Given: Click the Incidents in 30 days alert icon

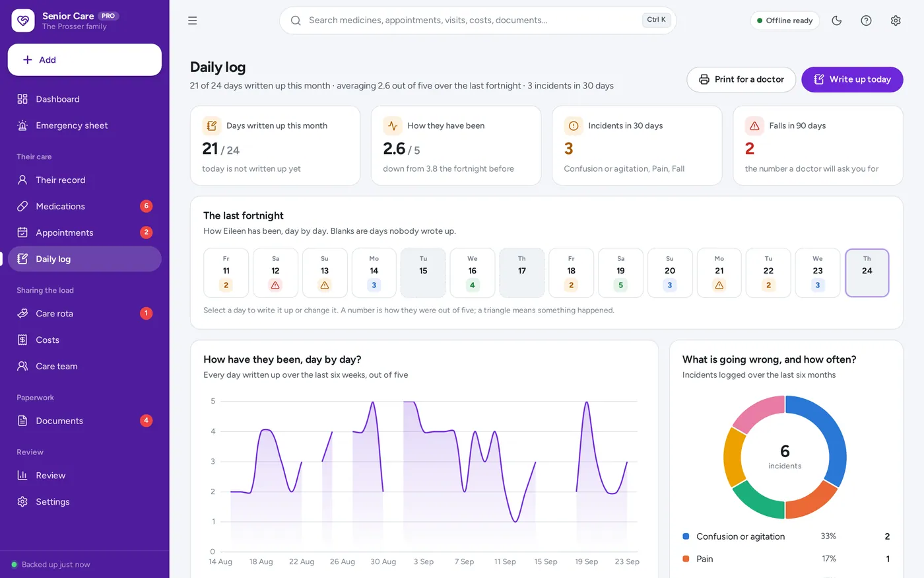Looking at the screenshot, I should [574, 126].
